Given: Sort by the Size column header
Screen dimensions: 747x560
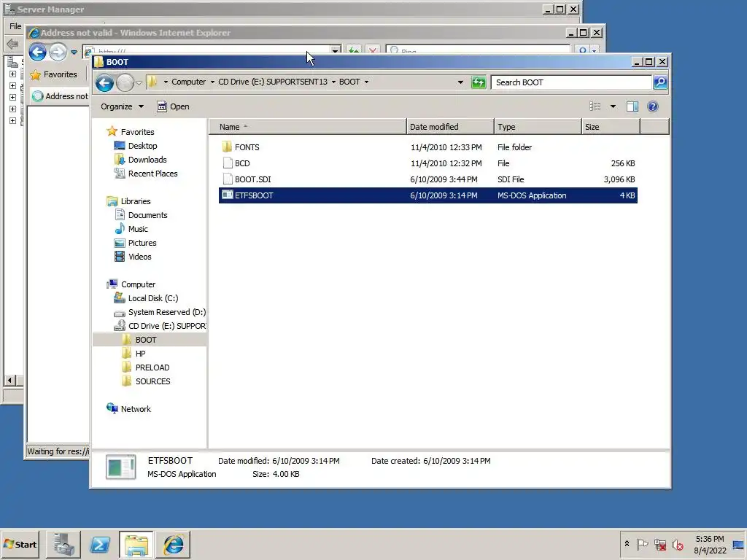Looking at the screenshot, I should (x=611, y=127).
